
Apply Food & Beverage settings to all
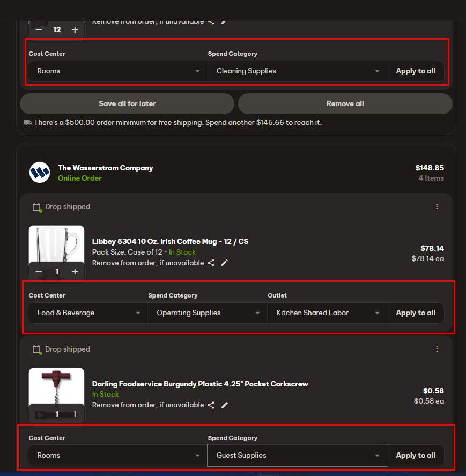click(416, 313)
